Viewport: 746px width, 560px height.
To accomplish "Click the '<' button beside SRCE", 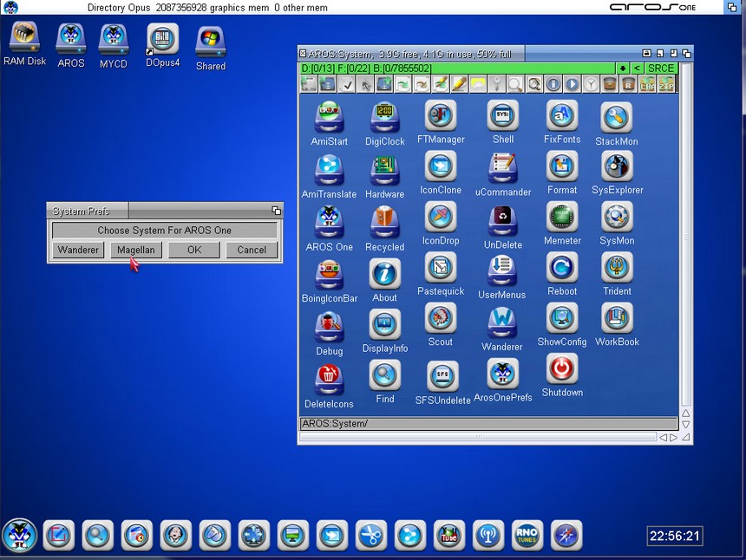I will click(x=637, y=68).
